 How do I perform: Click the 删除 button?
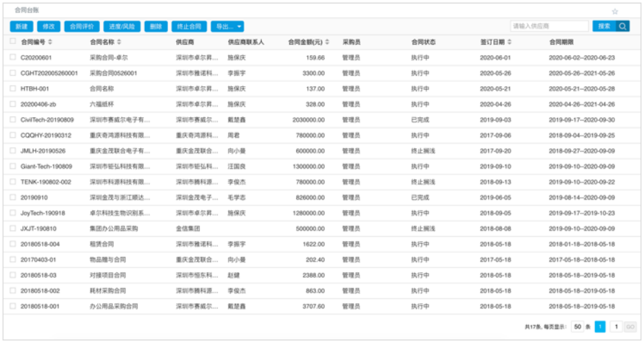point(156,26)
